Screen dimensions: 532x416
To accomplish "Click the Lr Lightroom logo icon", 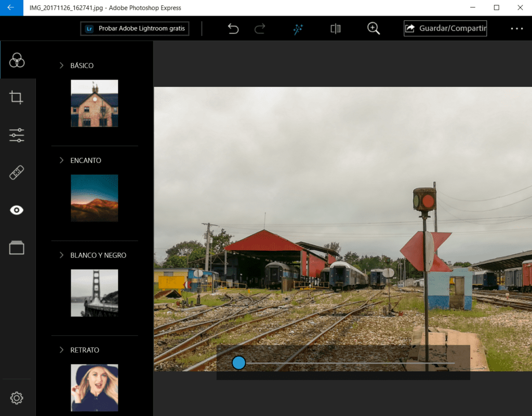I will pos(89,29).
